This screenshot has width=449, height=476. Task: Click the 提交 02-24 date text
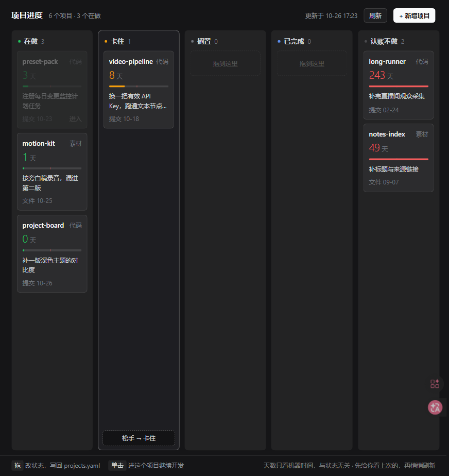pos(384,110)
